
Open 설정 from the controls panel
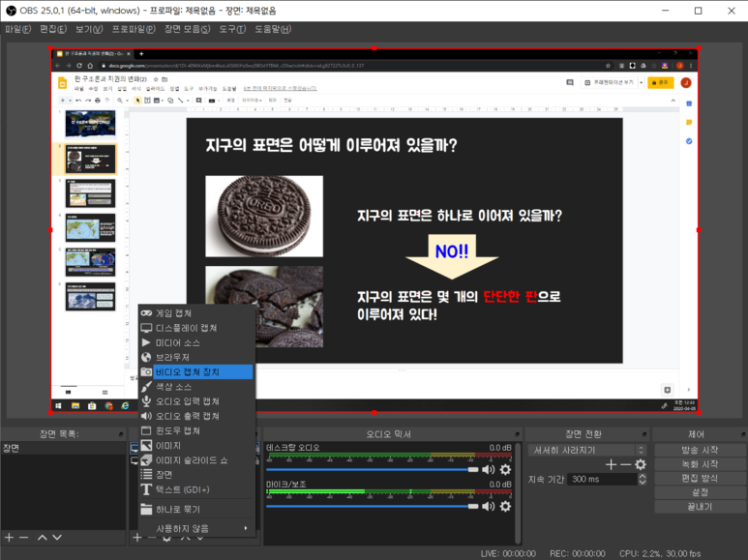(x=700, y=492)
